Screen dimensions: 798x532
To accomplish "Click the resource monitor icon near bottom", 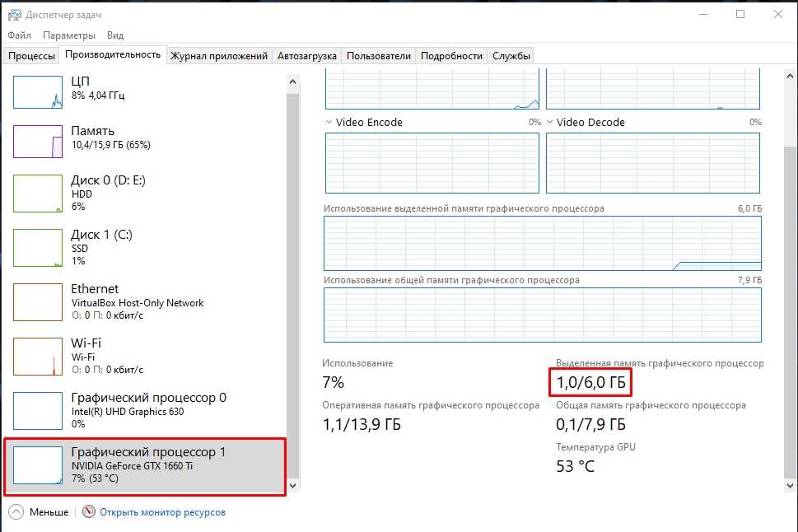I will click(90, 512).
